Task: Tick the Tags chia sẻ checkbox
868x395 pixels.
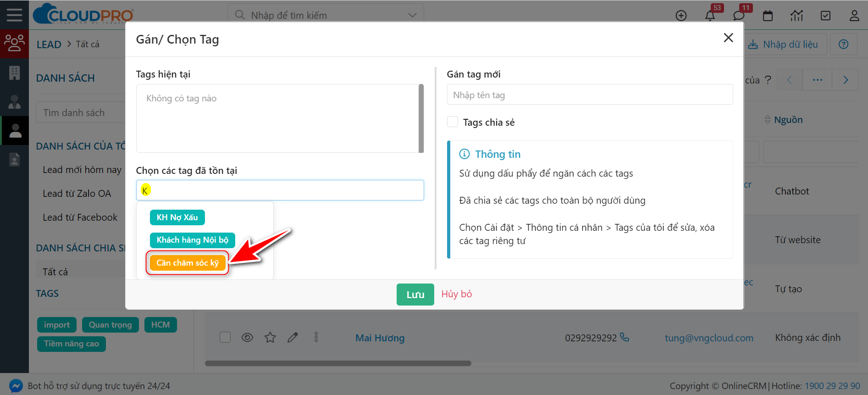Action: click(x=453, y=122)
